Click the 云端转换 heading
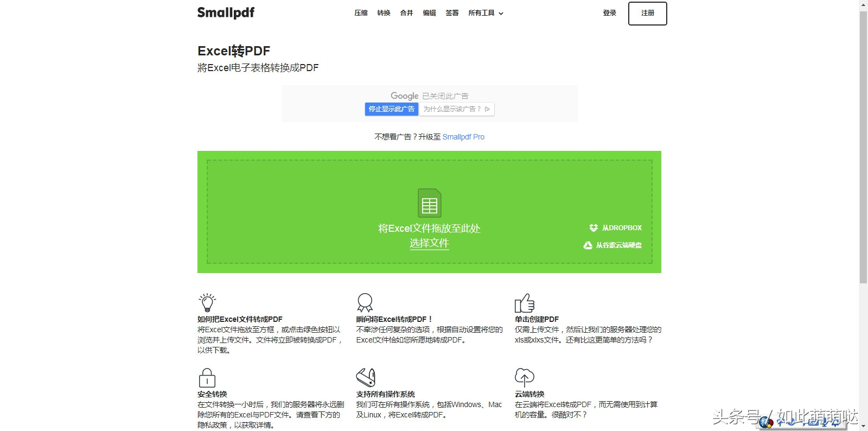Viewport: 868px width, 431px height. [x=529, y=394]
